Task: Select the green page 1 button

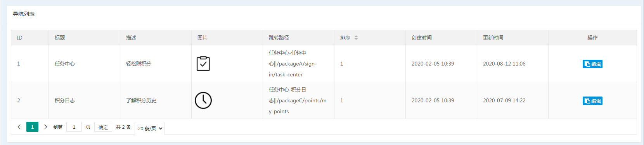Action: pos(32,127)
